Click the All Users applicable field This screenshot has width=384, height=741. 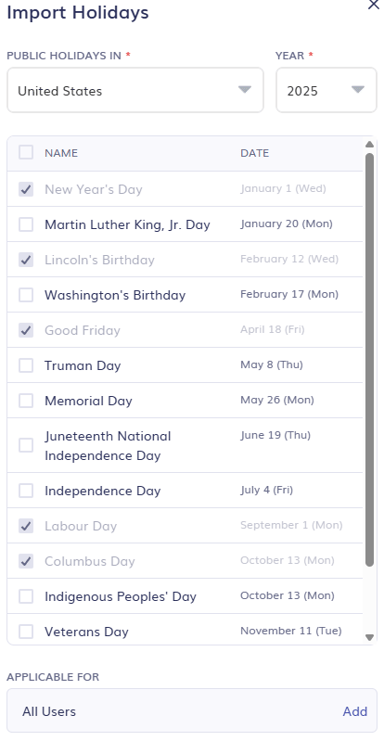[x=192, y=711]
